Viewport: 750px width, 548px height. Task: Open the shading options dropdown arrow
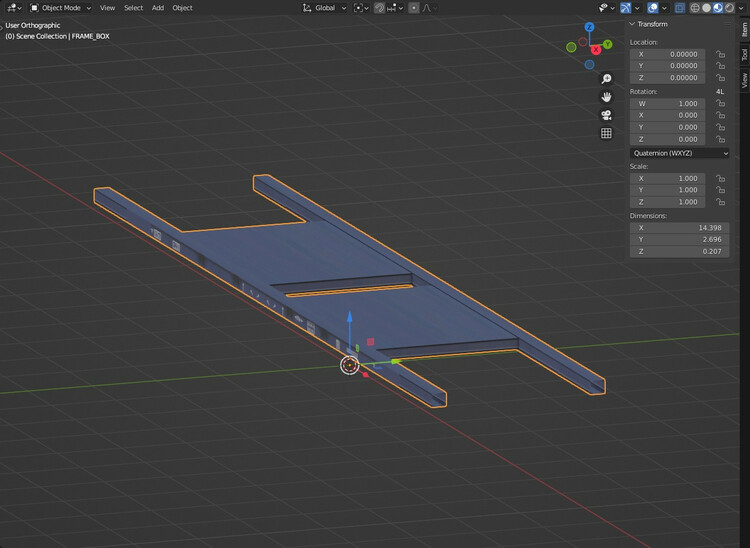741,8
